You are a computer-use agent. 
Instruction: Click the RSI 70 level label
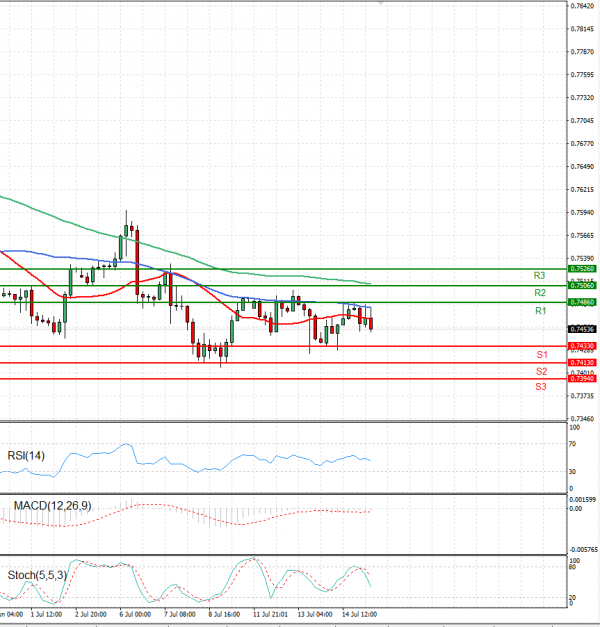(x=572, y=444)
